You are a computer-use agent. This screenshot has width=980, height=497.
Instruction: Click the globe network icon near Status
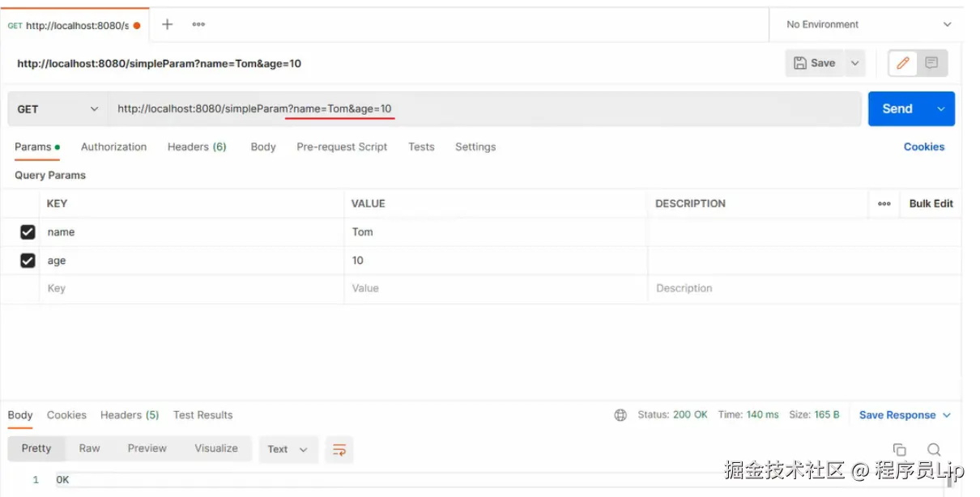click(x=620, y=415)
